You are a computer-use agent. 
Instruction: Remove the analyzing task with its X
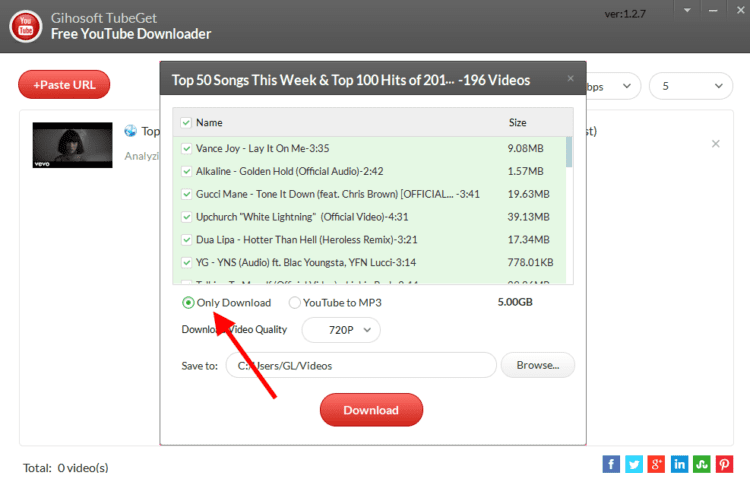click(x=716, y=143)
